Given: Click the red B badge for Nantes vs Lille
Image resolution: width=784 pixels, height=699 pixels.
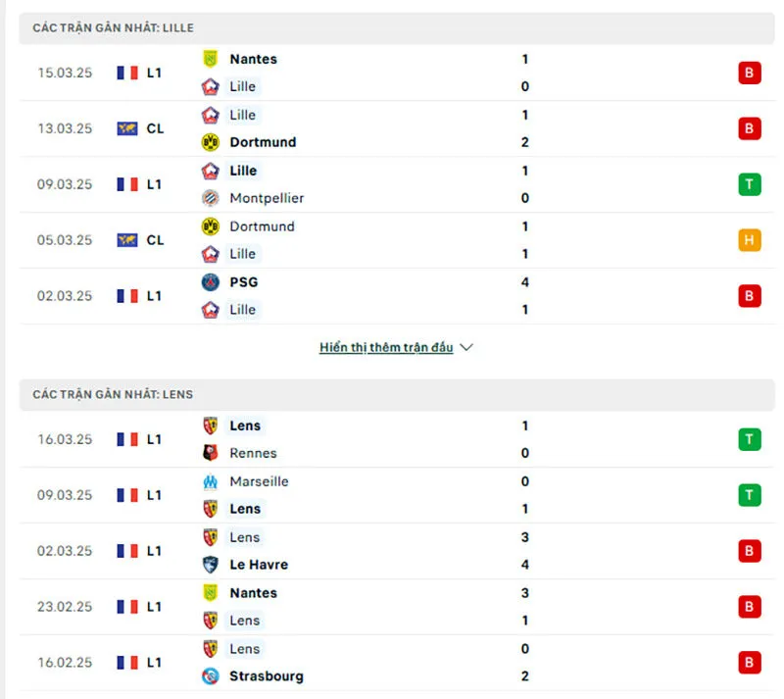Looking at the screenshot, I should 750,73.
